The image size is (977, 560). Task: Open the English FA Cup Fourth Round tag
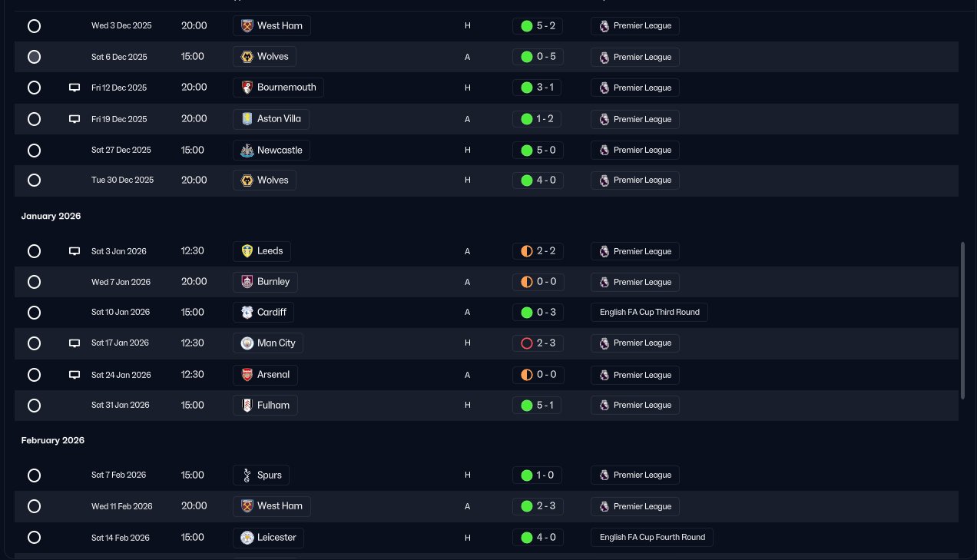pyautogui.click(x=652, y=538)
